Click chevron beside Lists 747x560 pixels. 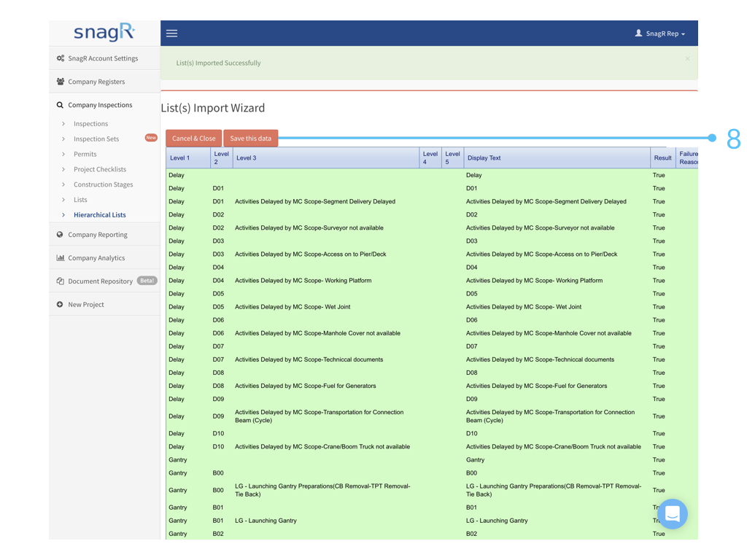63,200
